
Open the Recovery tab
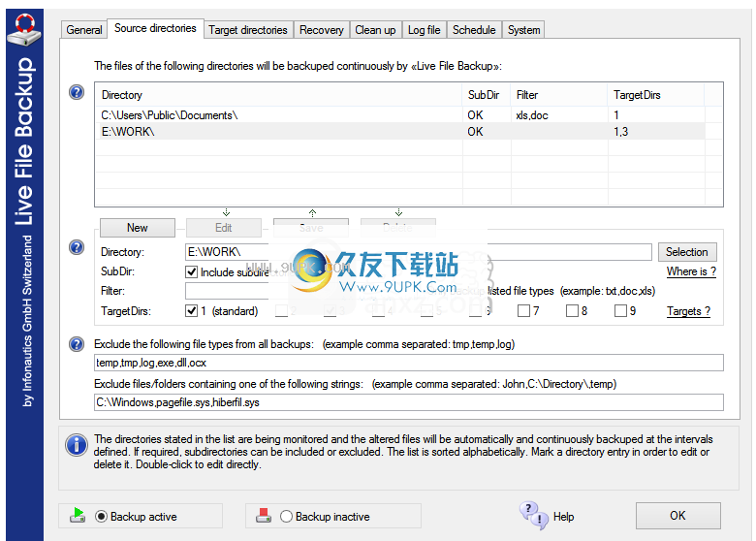[x=322, y=30]
